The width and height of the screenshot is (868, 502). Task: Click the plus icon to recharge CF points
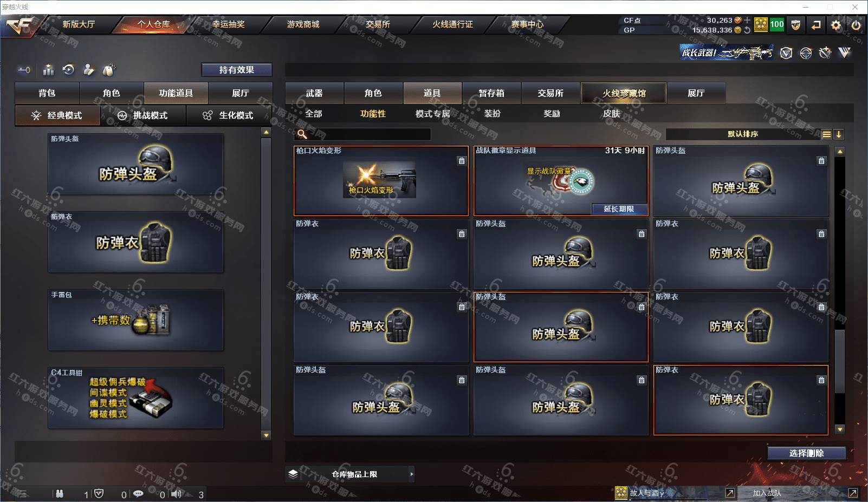(748, 20)
